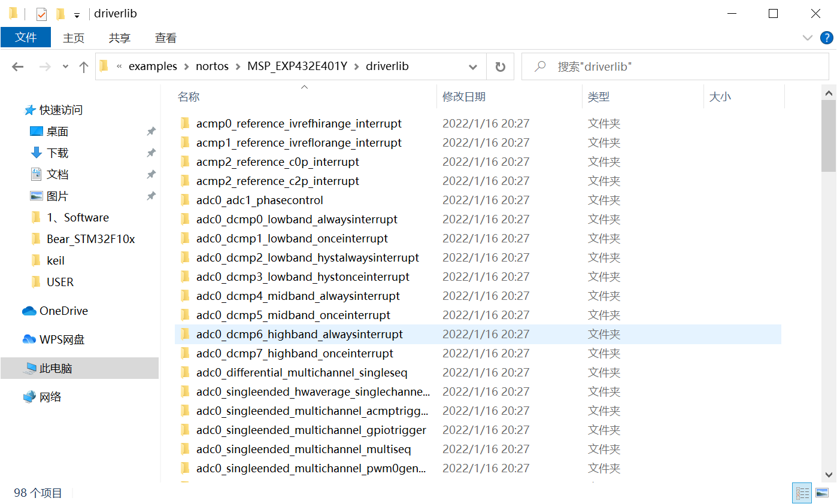This screenshot has height=504, width=837.
Task: Open the address bar dropdown arrow
Action: click(x=472, y=66)
